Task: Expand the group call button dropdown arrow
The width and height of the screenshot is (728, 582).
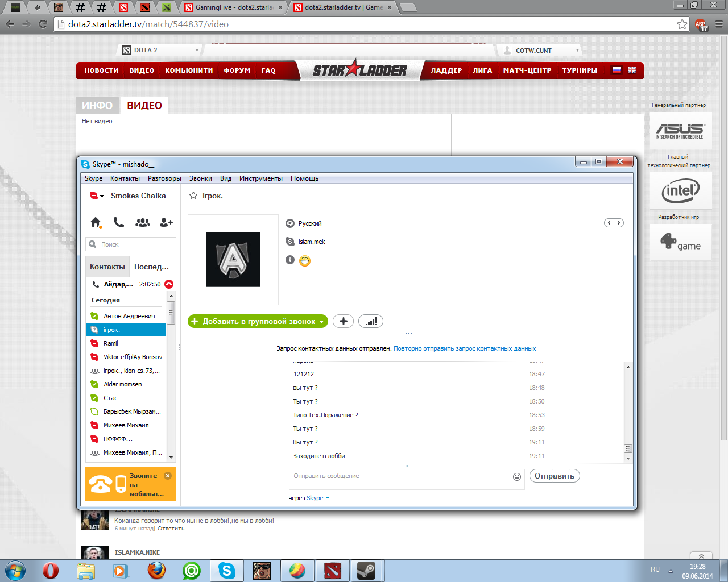Action: click(x=322, y=322)
